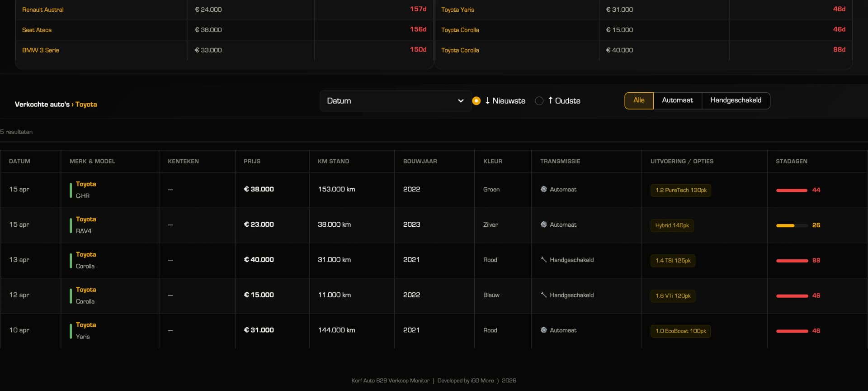
Task: Click the green status bar beside Toyota C-HR
Action: coord(71,190)
